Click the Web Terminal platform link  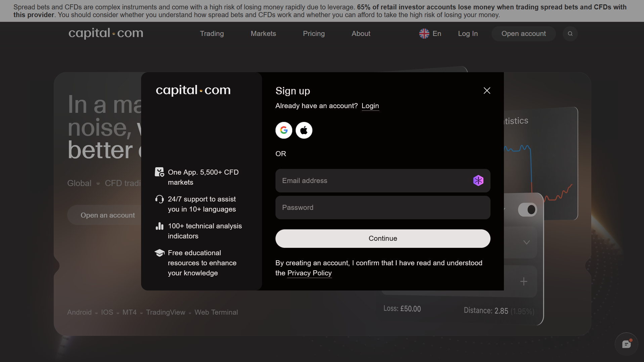pos(216,312)
